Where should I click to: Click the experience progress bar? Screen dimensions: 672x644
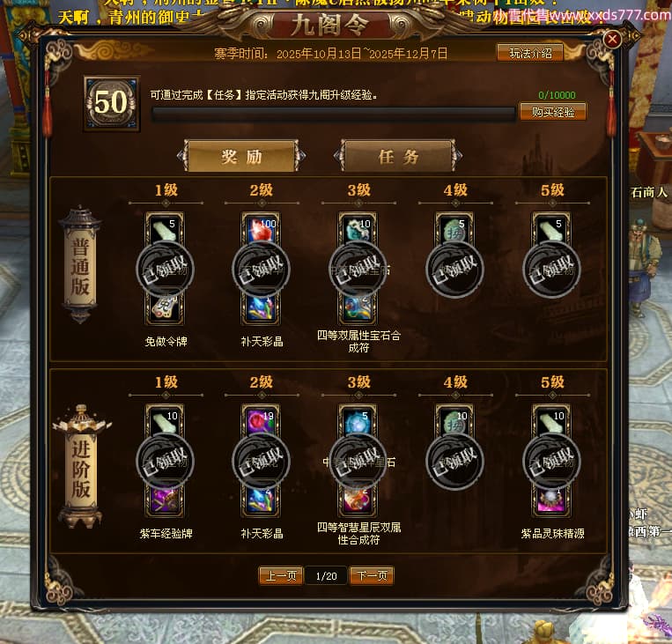[x=334, y=114]
